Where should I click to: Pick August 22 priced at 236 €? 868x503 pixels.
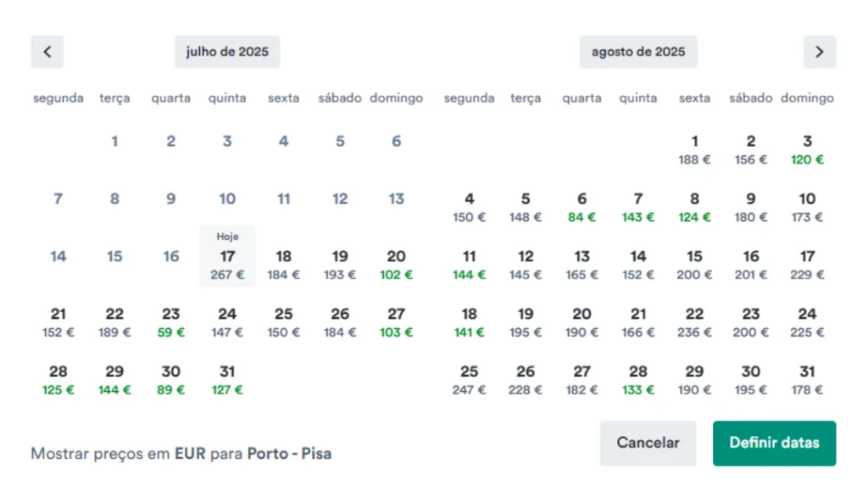[694, 321]
